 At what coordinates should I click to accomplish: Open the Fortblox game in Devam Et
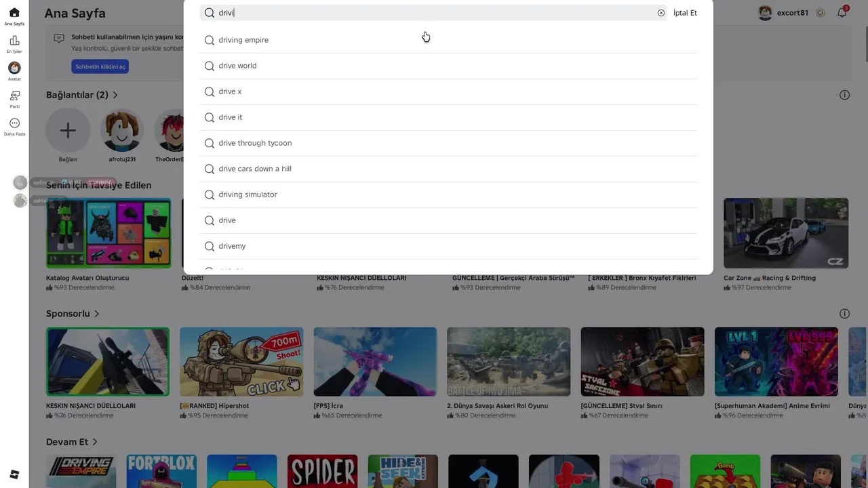[x=161, y=471]
